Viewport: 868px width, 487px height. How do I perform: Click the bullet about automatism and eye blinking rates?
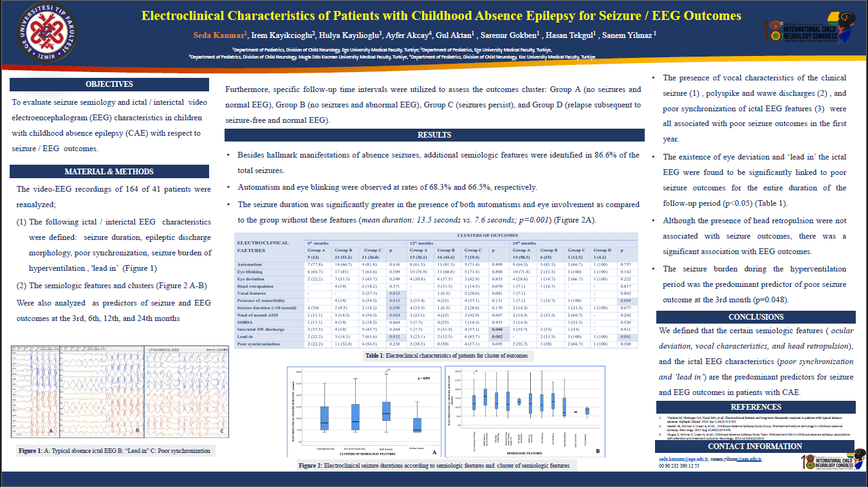tap(387, 187)
